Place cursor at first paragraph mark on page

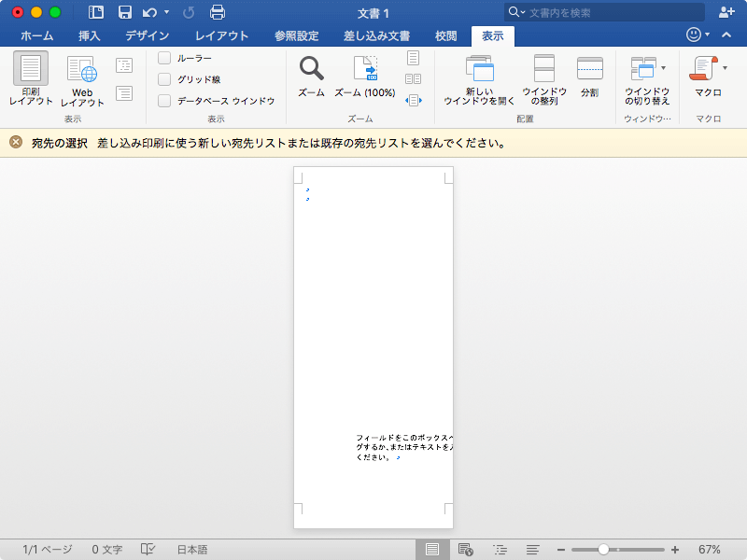(x=308, y=189)
